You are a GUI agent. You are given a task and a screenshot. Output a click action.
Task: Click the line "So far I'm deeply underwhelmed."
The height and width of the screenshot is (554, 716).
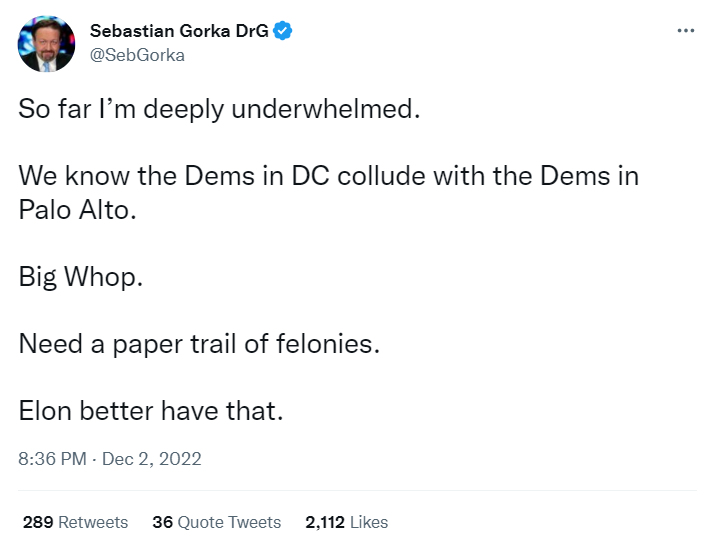tap(215, 109)
